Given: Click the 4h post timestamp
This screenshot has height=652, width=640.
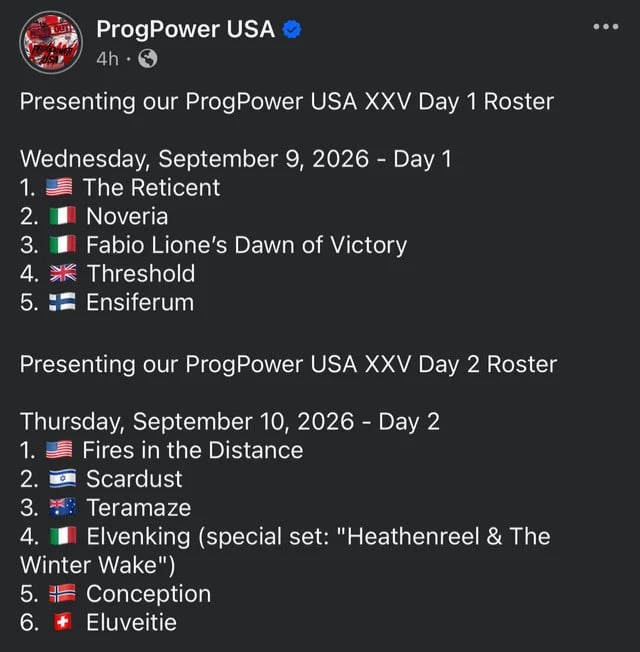Looking at the screenshot, I should 107,59.
